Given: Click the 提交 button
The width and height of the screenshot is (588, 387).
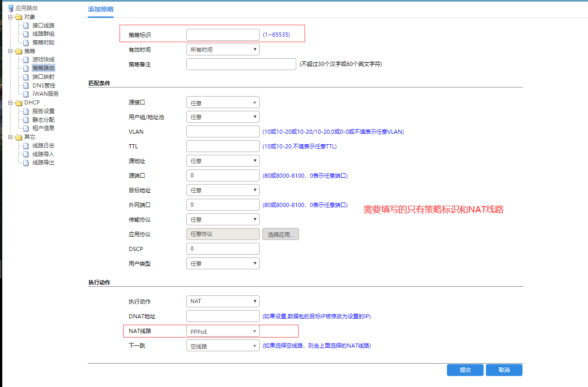Looking at the screenshot, I should click(465, 370).
